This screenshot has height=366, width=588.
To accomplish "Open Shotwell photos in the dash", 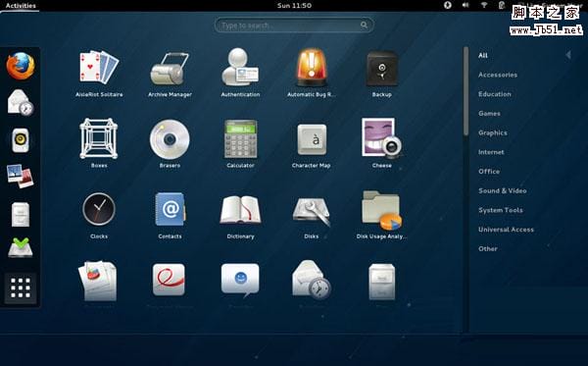I will coord(21,176).
